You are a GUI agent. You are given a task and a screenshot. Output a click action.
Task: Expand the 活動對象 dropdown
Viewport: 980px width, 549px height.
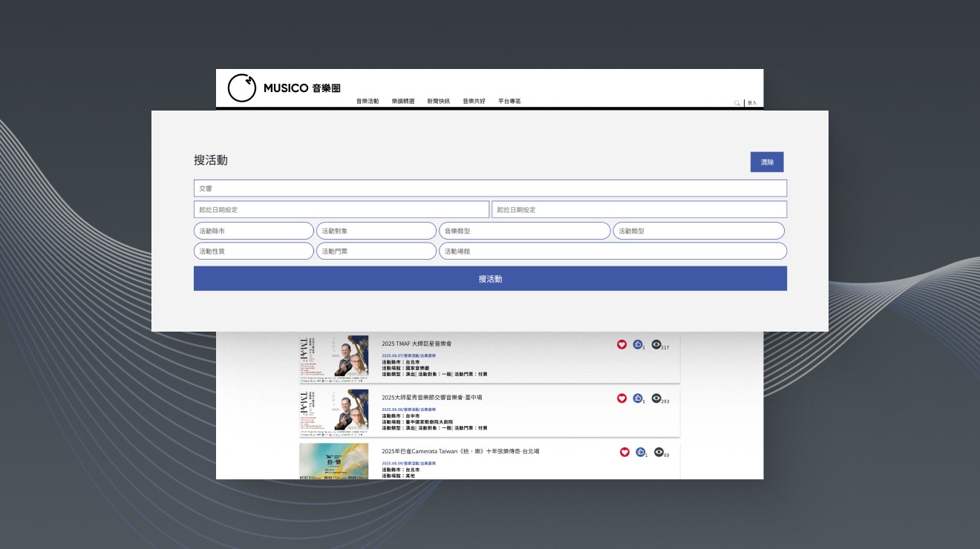point(376,231)
